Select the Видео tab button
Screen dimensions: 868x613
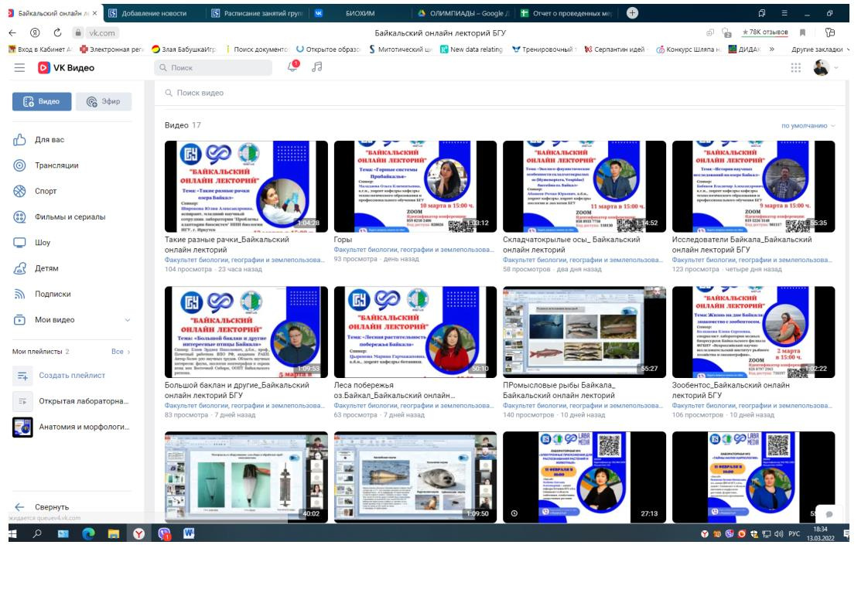point(43,102)
